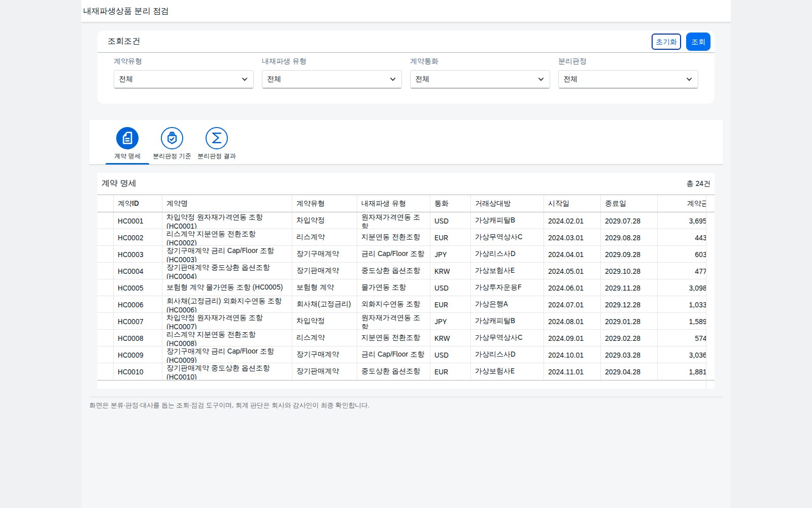Click the 초기화 reset button

click(x=666, y=42)
